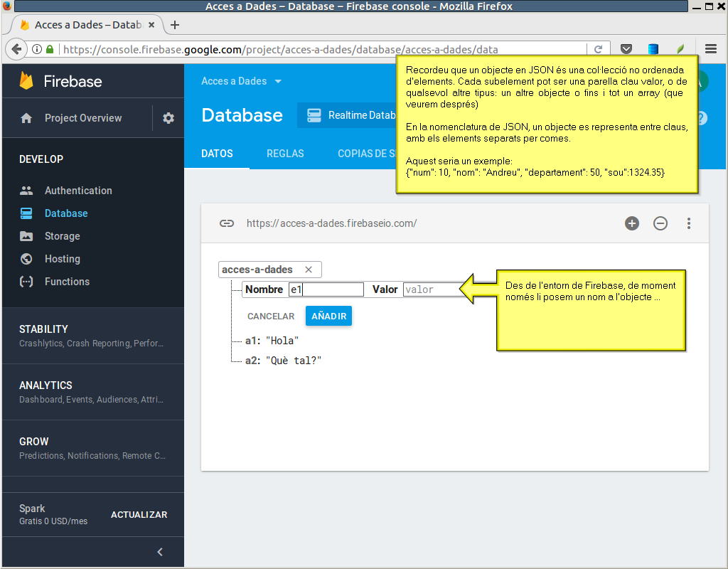Open project settings gear icon
This screenshot has height=569, width=728.
click(x=168, y=118)
